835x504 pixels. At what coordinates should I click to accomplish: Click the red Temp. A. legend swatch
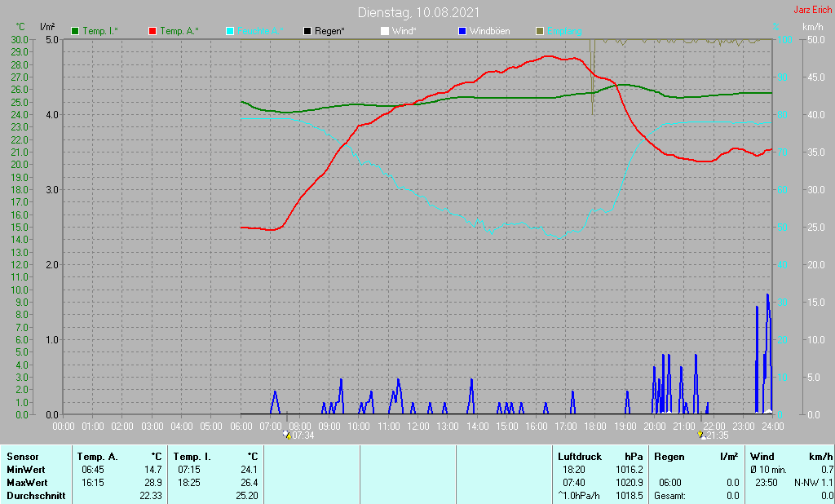point(152,31)
